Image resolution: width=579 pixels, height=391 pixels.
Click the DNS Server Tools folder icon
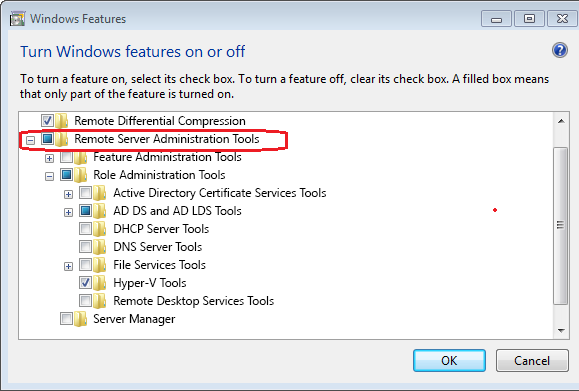click(x=99, y=247)
